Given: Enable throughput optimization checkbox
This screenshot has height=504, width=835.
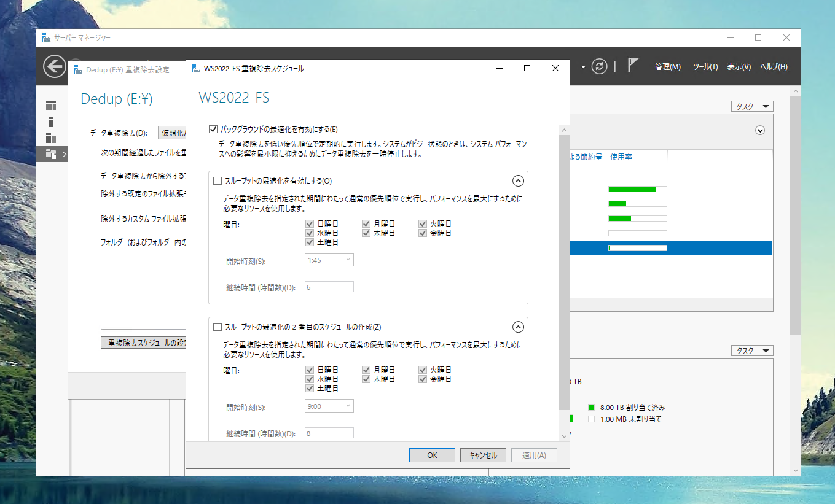Looking at the screenshot, I should [x=217, y=180].
